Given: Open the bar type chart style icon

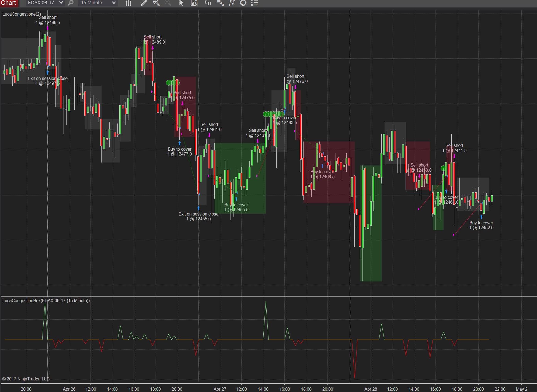Looking at the screenshot, I should click(128, 3).
